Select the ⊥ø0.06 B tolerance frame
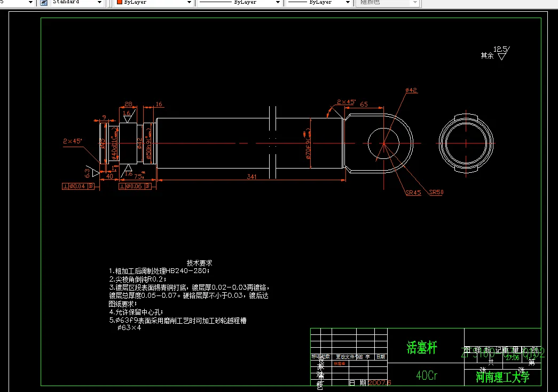The height and width of the screenshot is (392, 558). 135,186
